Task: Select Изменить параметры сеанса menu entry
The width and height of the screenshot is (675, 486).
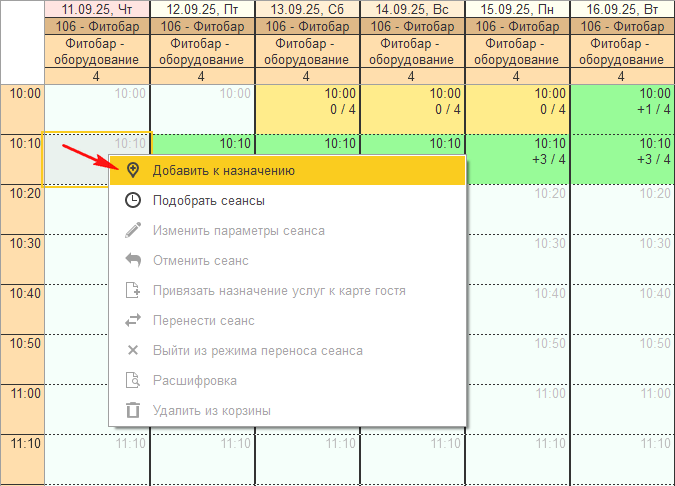Action: coord(288,230)
